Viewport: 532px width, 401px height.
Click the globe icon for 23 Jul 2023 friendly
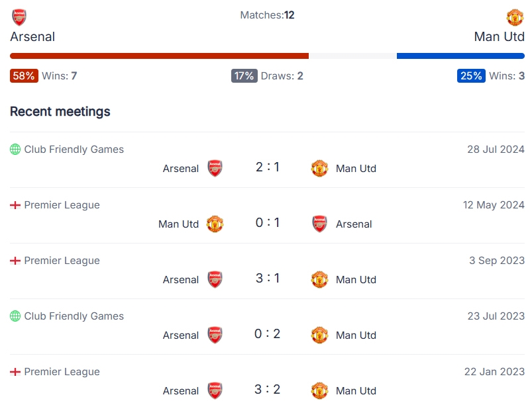point(15,316)
